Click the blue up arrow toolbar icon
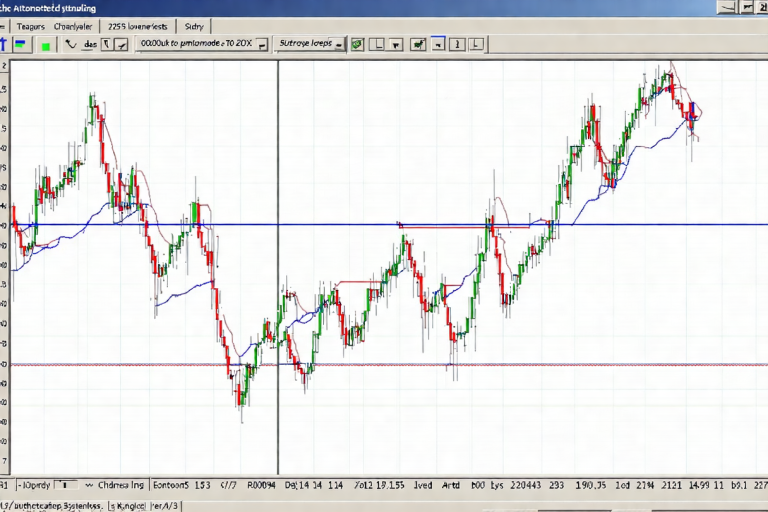 pos(4,44)
